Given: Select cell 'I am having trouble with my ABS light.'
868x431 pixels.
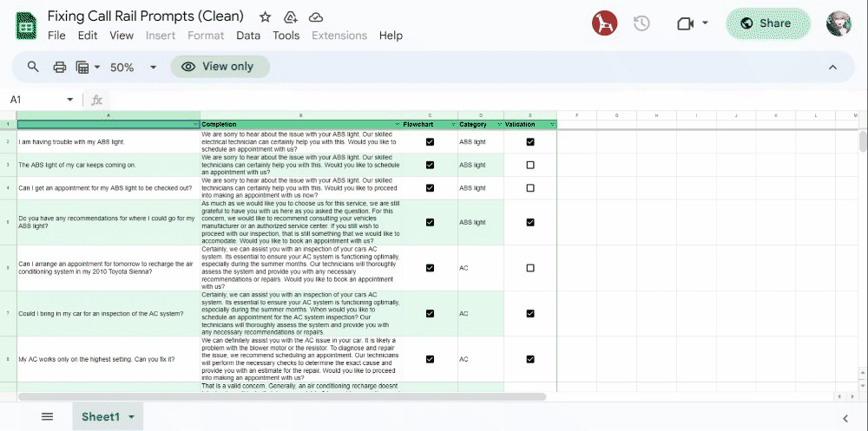Looking at the screenshot, I should pyautogui.click(x=108, y=141).
